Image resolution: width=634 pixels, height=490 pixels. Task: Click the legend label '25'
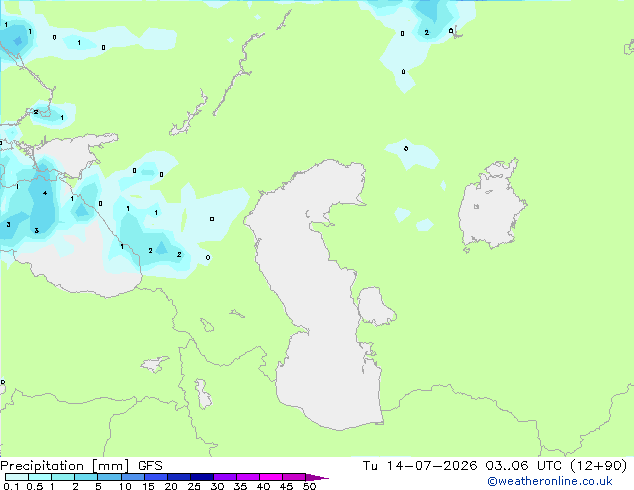coord(194,486)
